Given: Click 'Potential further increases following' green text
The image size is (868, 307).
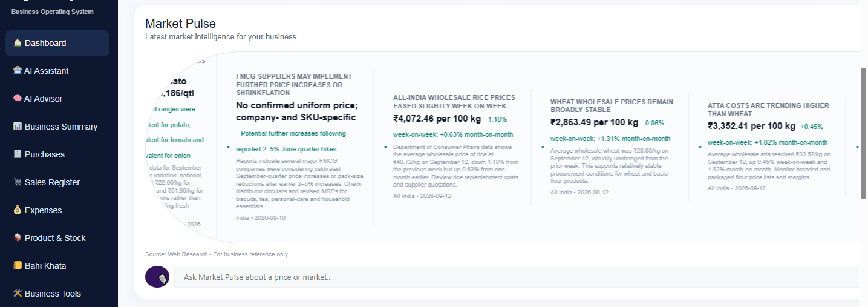Looking at the screenshot, I should (x=293, y=133).
